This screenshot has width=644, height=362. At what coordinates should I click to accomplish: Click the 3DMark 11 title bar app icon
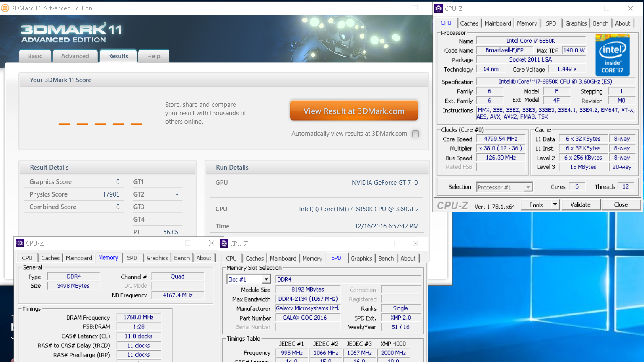point(5,8)
